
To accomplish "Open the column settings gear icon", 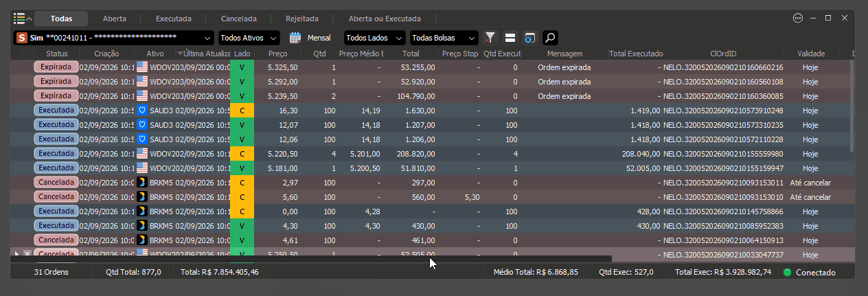I will pos(529,38).
